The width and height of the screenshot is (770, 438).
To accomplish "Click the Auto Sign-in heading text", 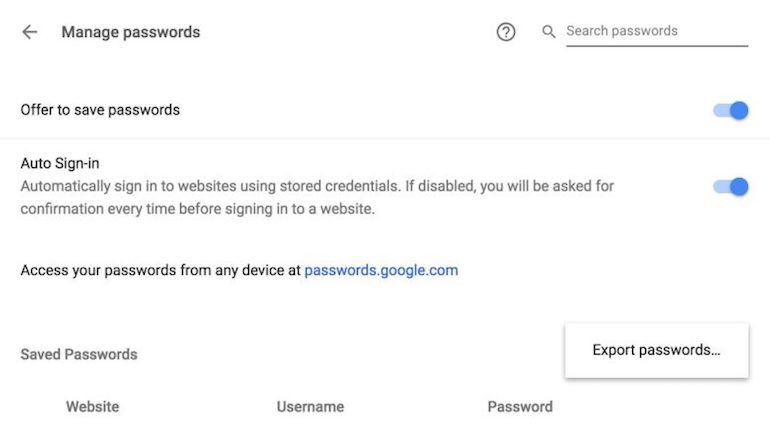I will (x=60, y=162).
